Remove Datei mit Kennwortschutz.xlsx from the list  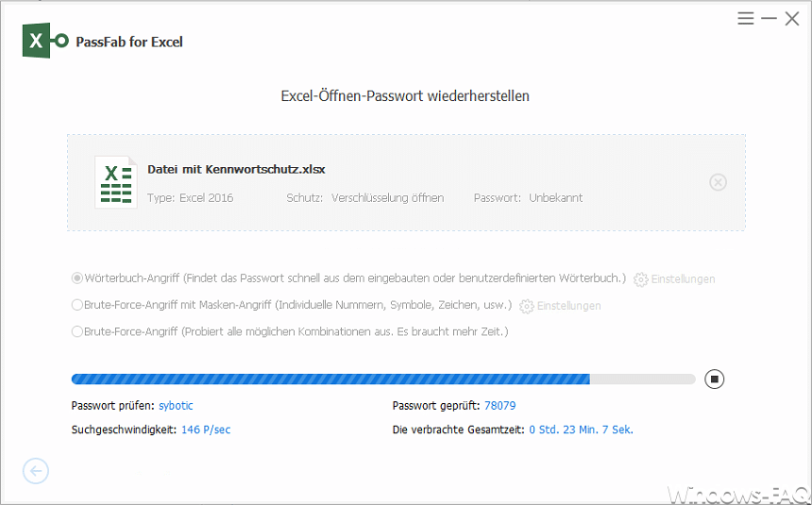click(x=718, y=182)
